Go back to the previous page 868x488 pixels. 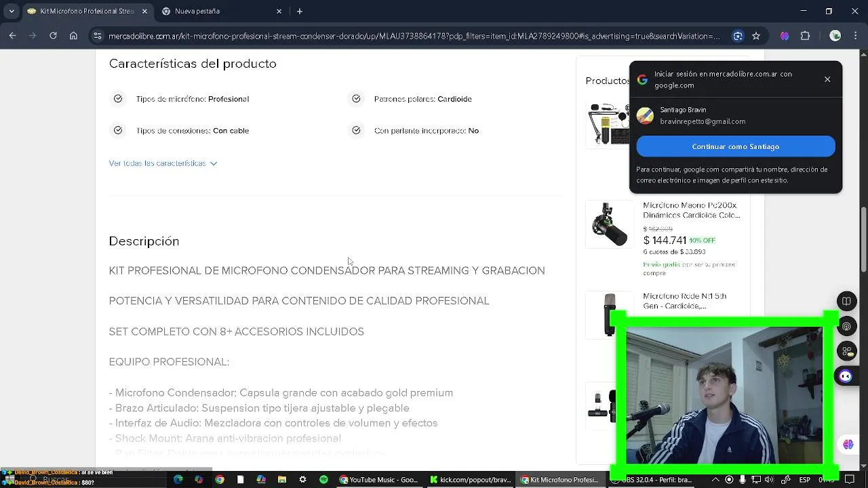click(x=12, y=36)
